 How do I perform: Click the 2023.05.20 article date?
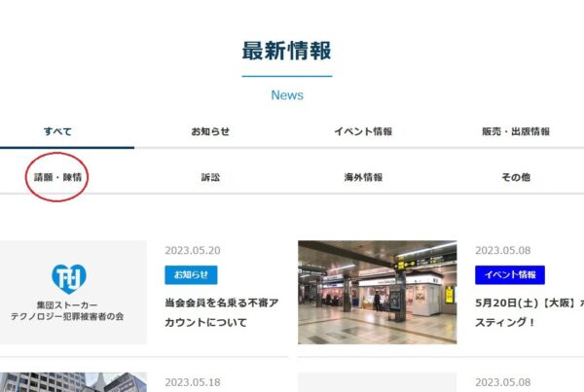193,250
